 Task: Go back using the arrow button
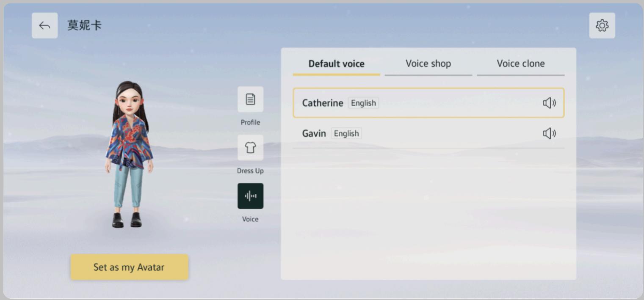(x=44, y=25)
